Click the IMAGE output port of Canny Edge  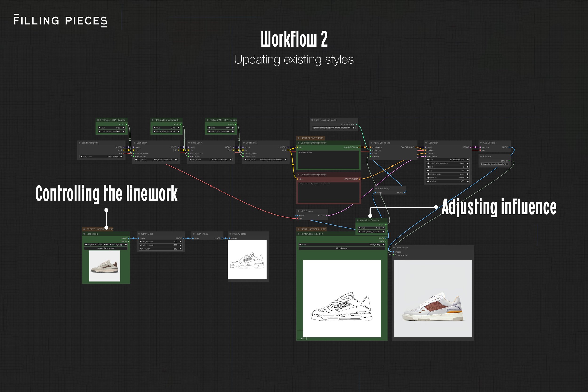183,238
